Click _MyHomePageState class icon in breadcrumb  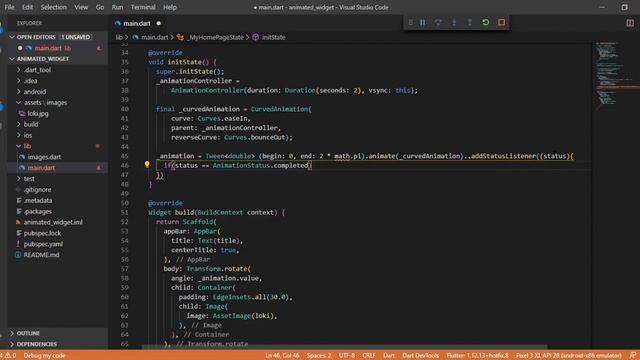click(180, 37)
